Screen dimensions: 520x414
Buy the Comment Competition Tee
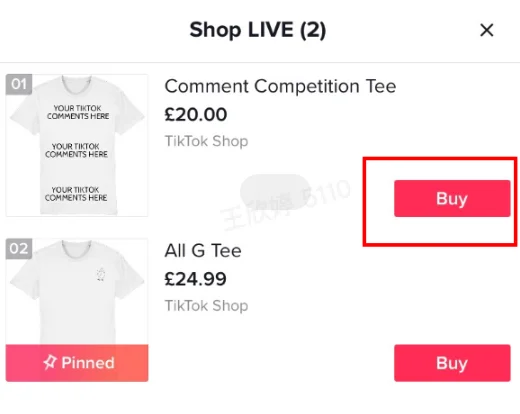[452, 199]
